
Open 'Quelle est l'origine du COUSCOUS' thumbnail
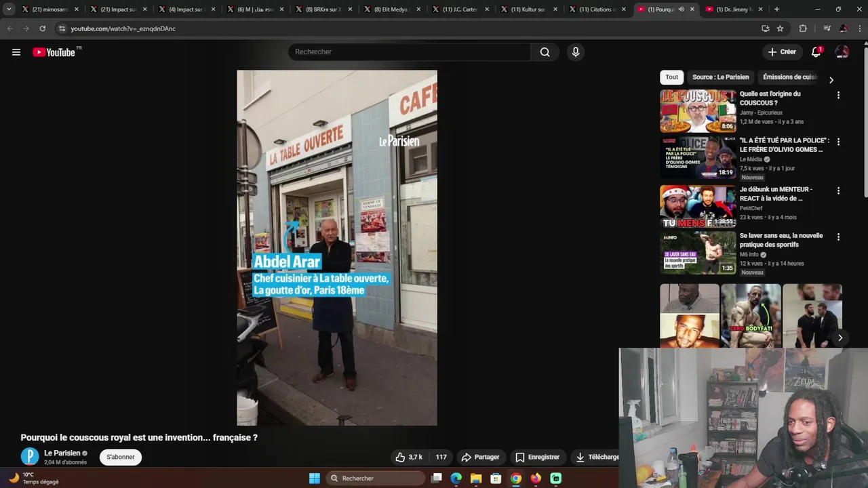[698, 110]
